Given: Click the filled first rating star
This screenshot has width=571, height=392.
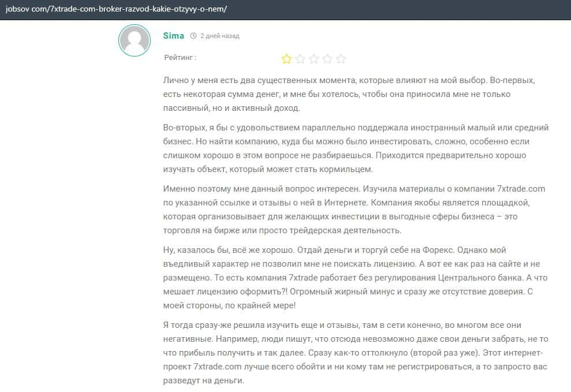Looking at the screenshot, I should coord(286,58).
